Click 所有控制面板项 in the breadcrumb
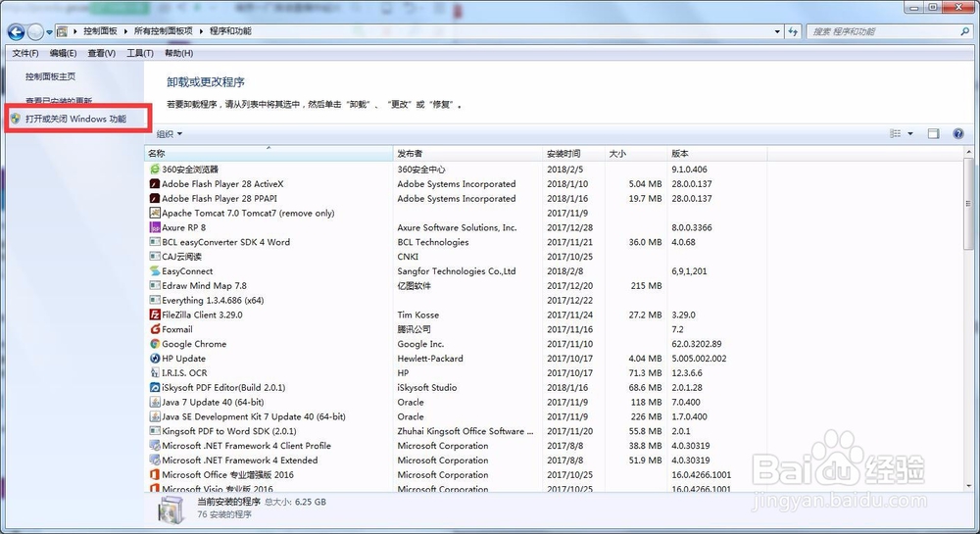The height and width of the screenshot is (534, 980). click(x=164, y=31)
